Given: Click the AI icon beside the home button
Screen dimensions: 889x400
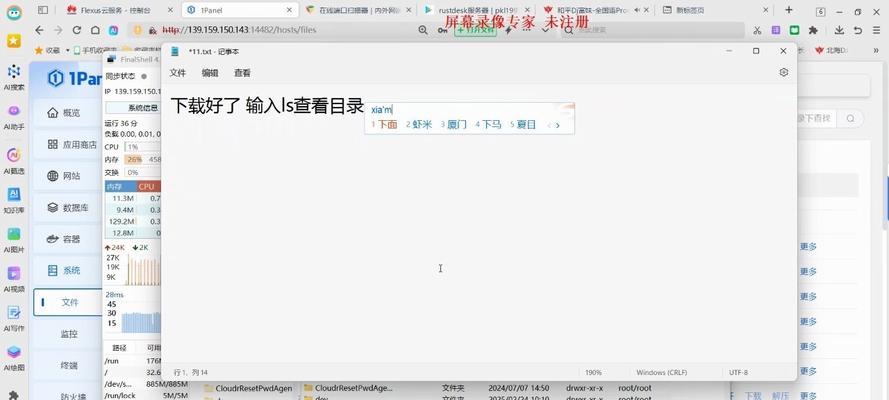Looking at the screenshot, I should point(113,30).
